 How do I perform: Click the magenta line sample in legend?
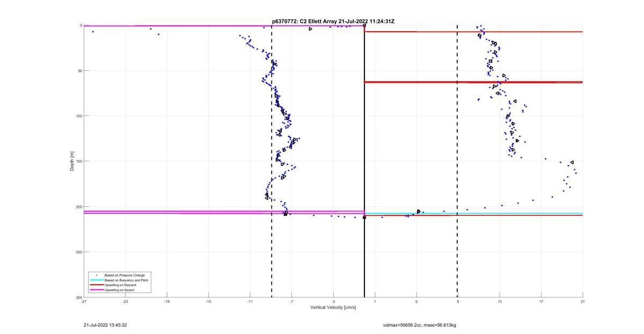click(96, 290)
